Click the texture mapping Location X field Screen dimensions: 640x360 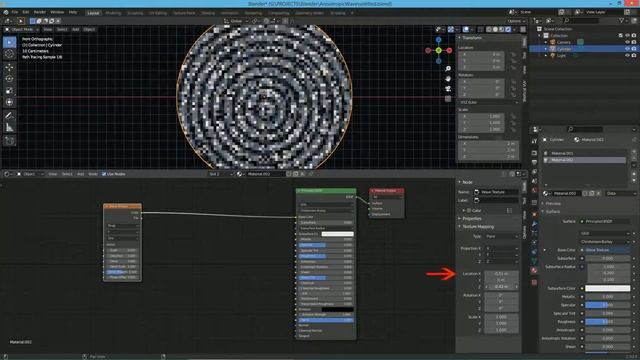point(501,273)
